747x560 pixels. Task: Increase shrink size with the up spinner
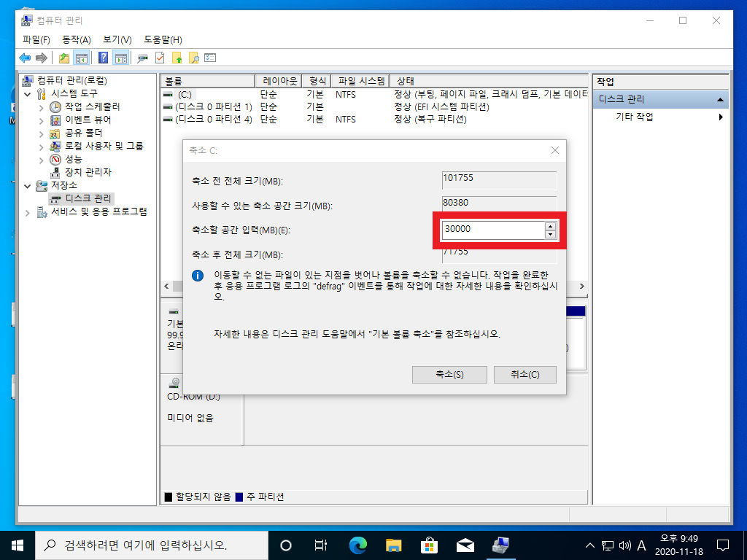point(550,226)
